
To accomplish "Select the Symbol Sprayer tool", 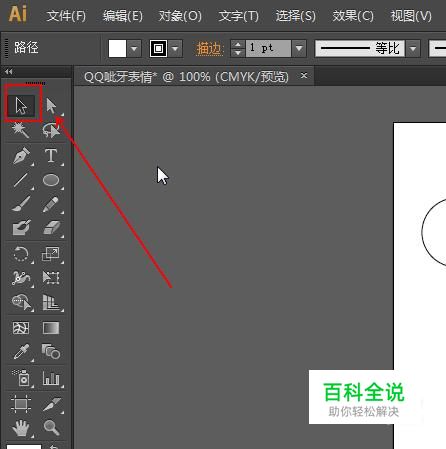I will pos(21,378).
